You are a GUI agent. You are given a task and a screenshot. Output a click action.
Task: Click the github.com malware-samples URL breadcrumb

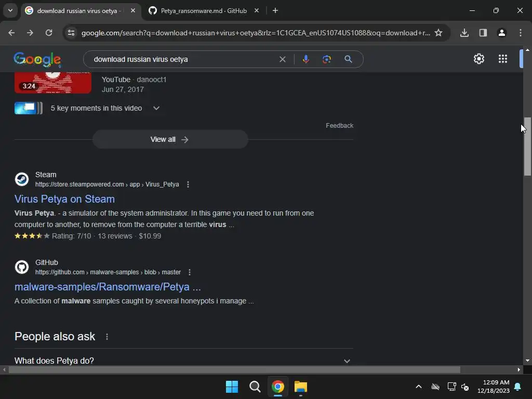(x=108, y=272)
